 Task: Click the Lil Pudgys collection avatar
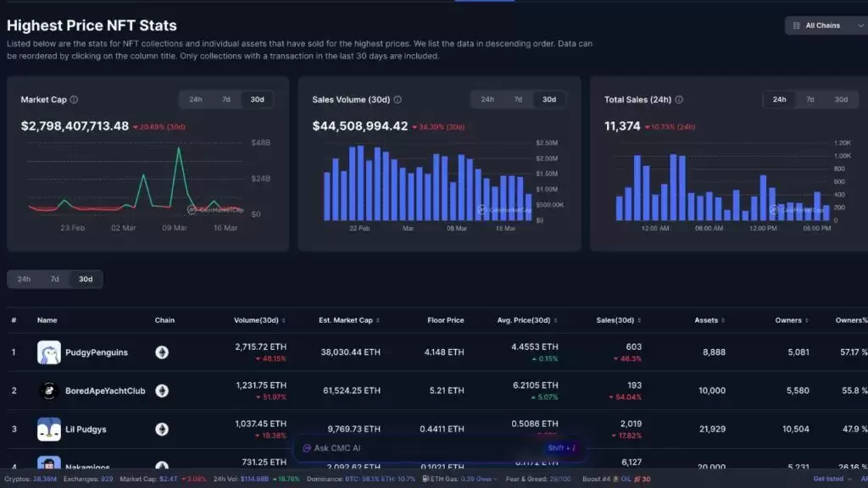click(x=48, y=430)
